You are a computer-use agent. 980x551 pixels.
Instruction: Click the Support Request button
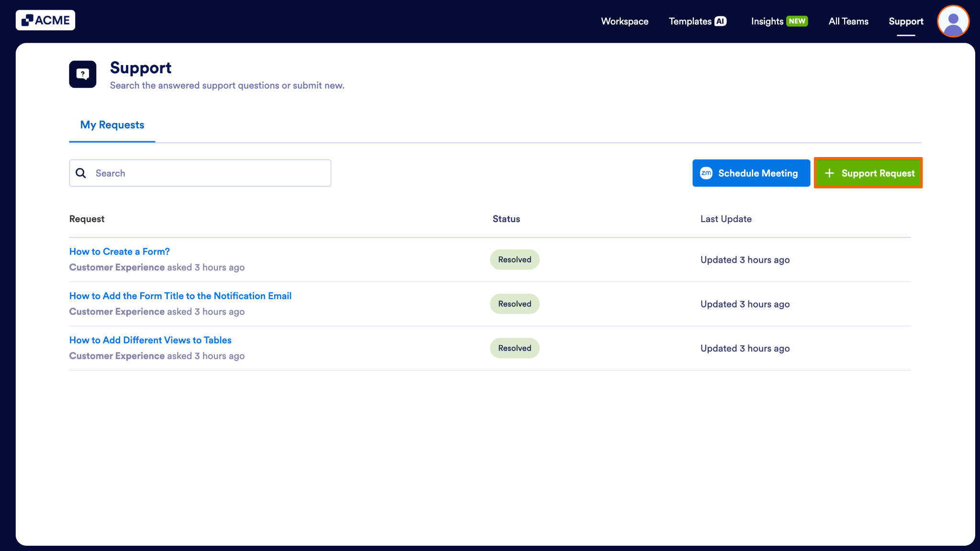[x=868, y=173]
